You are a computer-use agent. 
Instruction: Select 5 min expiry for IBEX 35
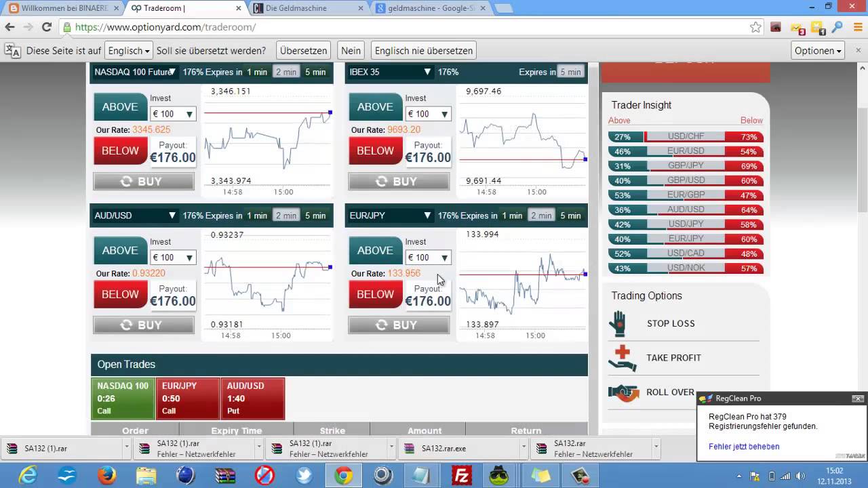click(x=570, y=72)
